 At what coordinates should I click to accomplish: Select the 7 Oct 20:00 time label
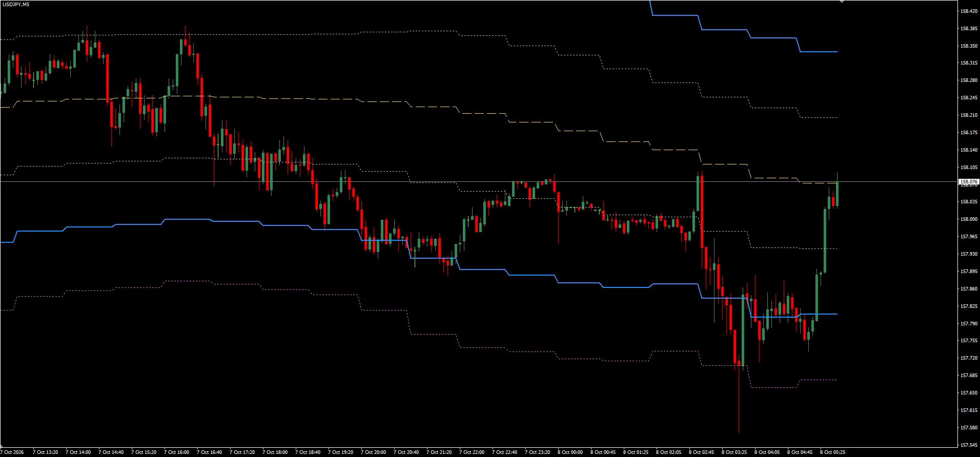[x=373, y=452]
